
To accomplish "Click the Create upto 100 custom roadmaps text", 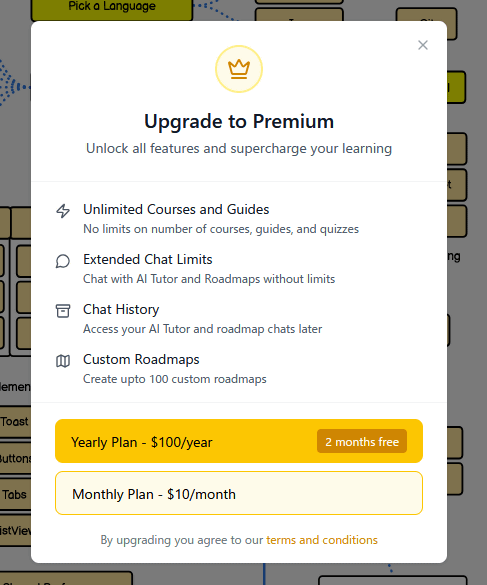I will tap(175, 379).
